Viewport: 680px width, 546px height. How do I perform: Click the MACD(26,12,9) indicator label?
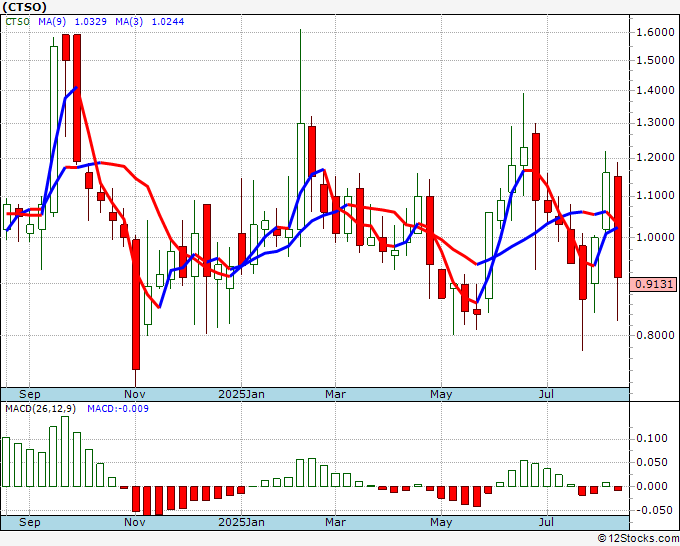coord(40,409)
